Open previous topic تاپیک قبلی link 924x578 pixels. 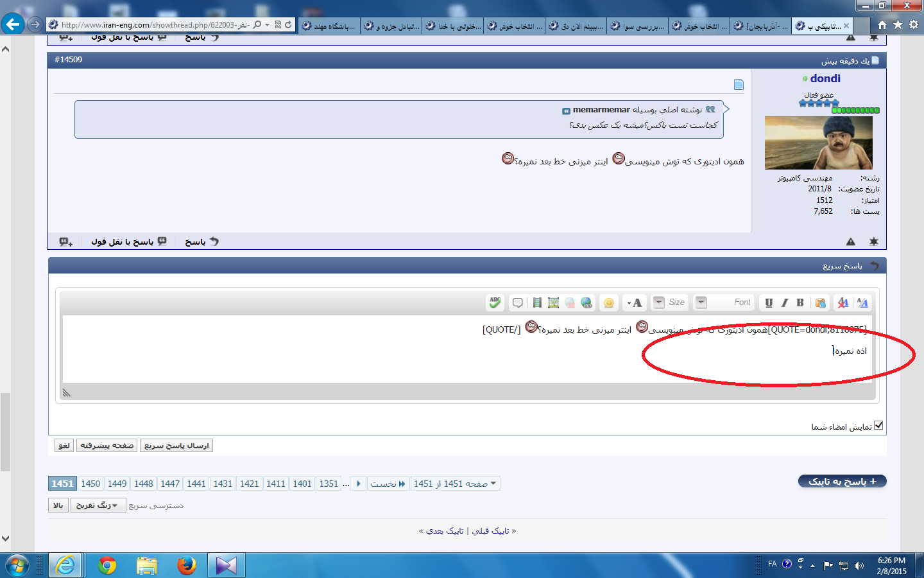coord(491,530)
